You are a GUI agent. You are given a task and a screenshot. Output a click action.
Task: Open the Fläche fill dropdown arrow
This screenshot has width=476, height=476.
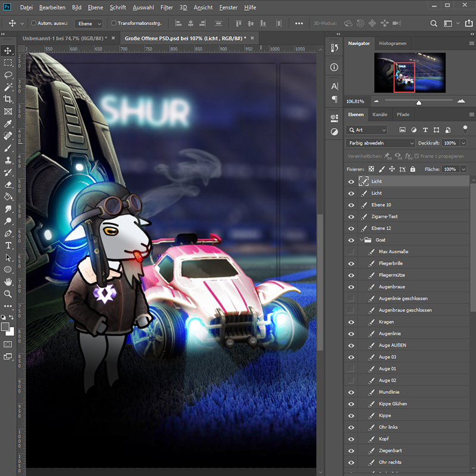pyautogui.click(x=464, y=169)
